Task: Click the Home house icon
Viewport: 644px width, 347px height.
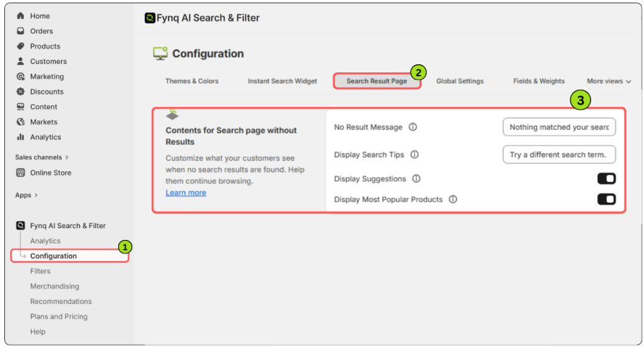Action: 20,16
